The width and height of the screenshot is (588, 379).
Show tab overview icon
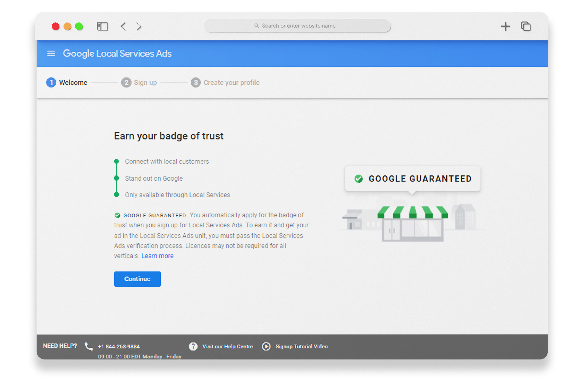coord(526,26)
